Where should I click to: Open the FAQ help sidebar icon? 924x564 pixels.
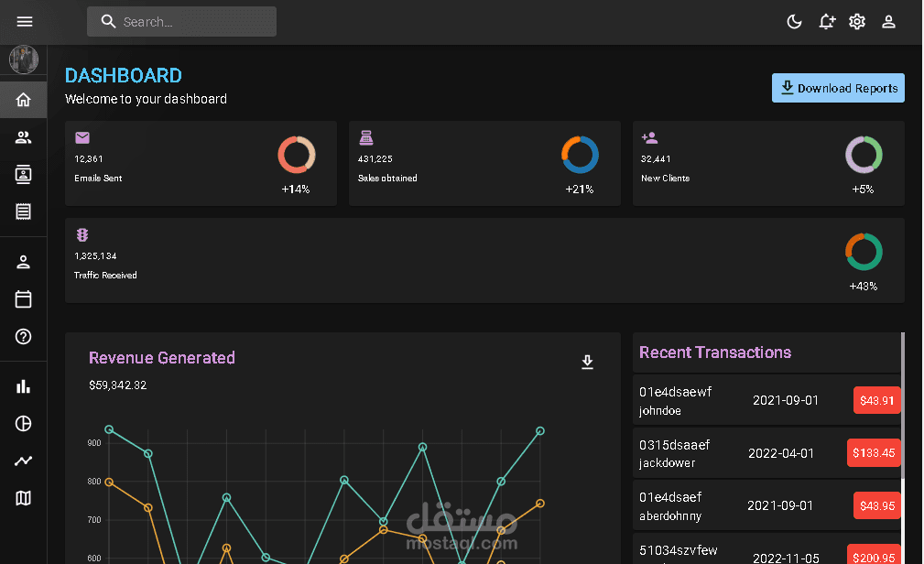(24, 337)
